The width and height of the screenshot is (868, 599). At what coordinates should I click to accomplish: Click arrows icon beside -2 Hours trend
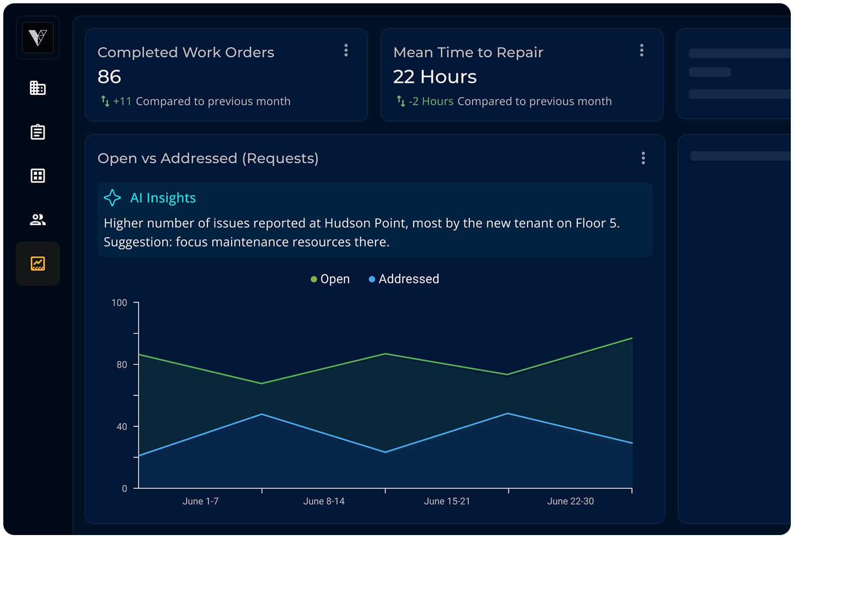click(x=401, y=101)
